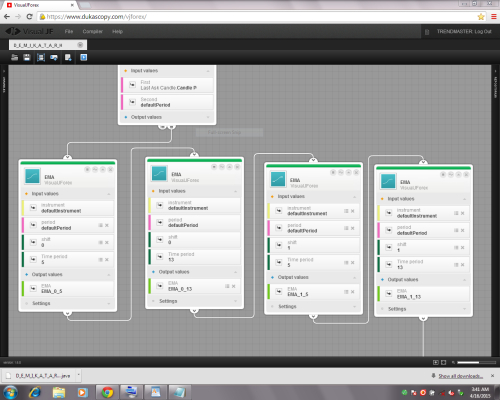
Task: Click the Chrome icon in Windows taskbar
Action: tap(107, 392)
